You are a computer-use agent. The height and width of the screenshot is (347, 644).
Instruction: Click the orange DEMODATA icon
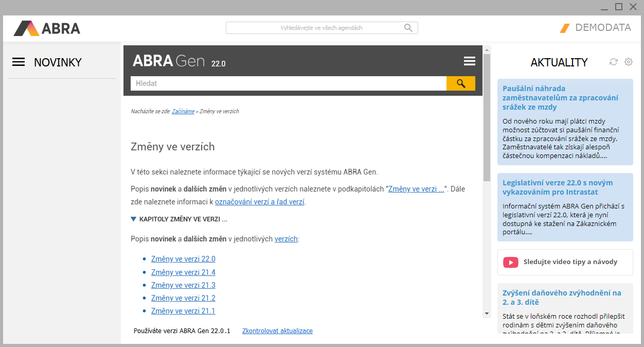pyautogui.click(x=565, y=28)
